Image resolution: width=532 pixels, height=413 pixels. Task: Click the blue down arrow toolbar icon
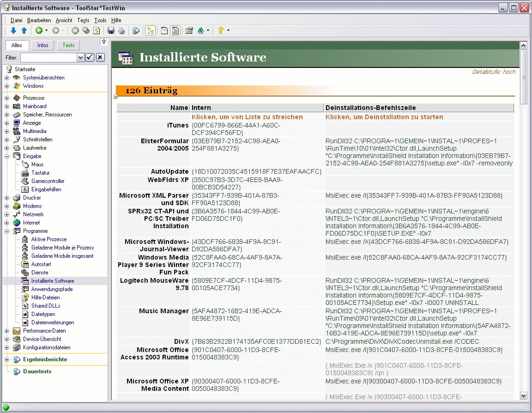pos(13,31)
